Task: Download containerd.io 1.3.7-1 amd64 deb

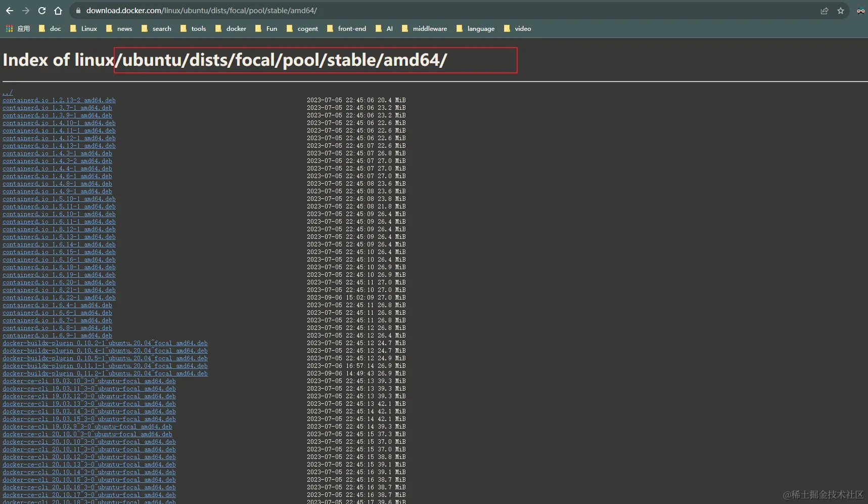Action: coord(57,108)
